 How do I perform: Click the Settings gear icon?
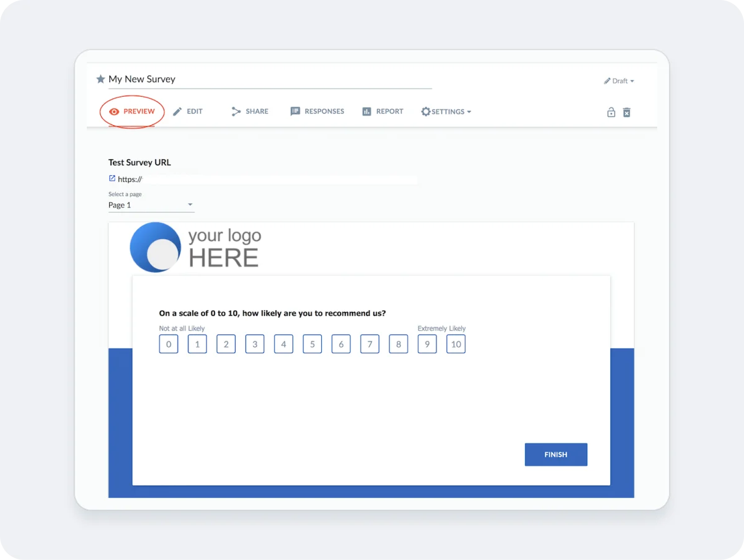tap(426, 112)
